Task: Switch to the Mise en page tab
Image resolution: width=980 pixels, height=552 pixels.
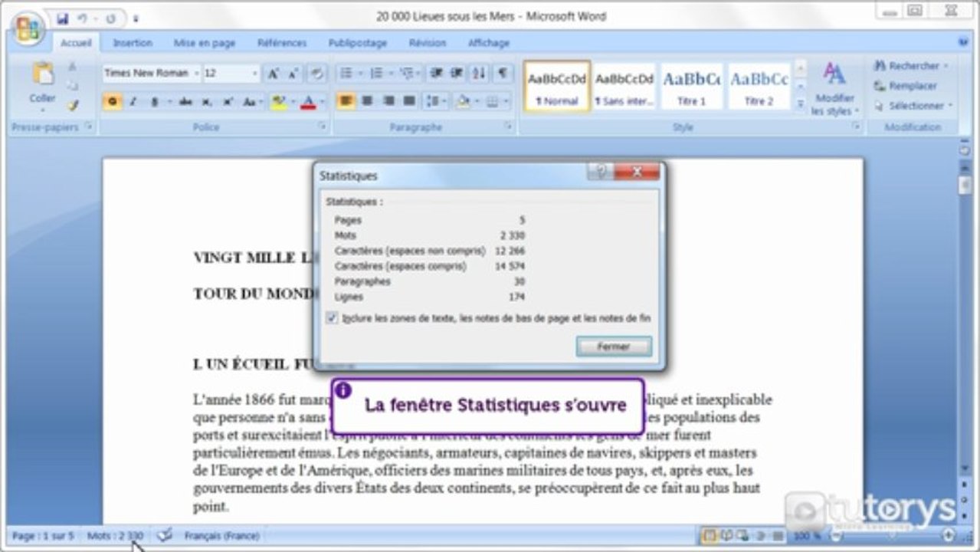Action: [205, 44]
